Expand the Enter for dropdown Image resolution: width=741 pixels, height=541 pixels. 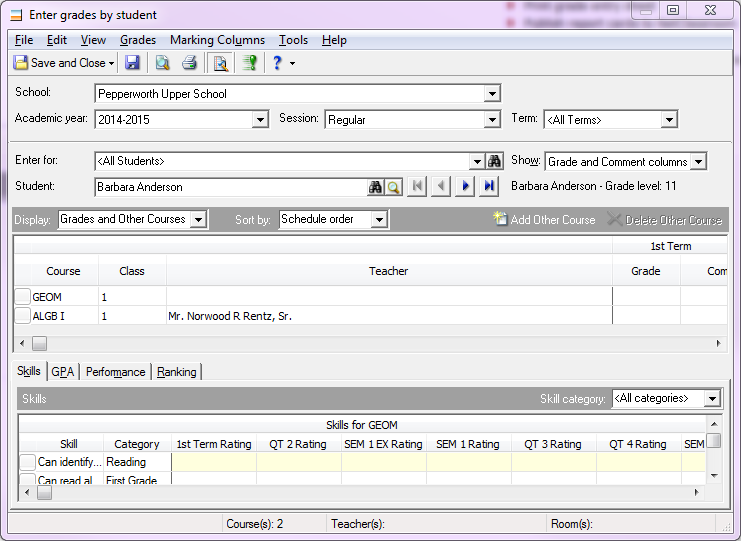point(477,162)
